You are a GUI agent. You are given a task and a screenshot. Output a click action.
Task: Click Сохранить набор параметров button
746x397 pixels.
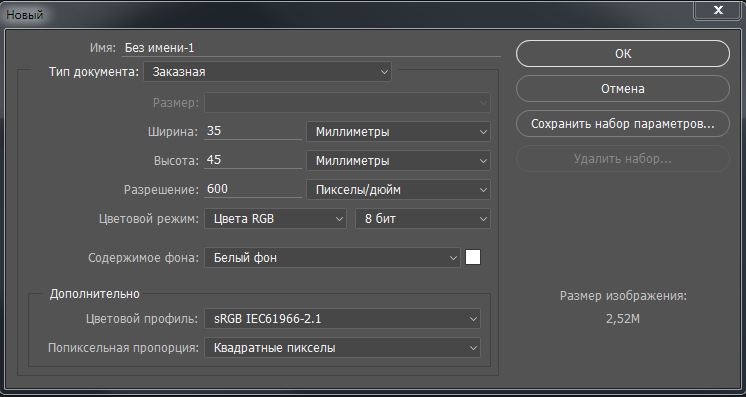tap(623, 124)
